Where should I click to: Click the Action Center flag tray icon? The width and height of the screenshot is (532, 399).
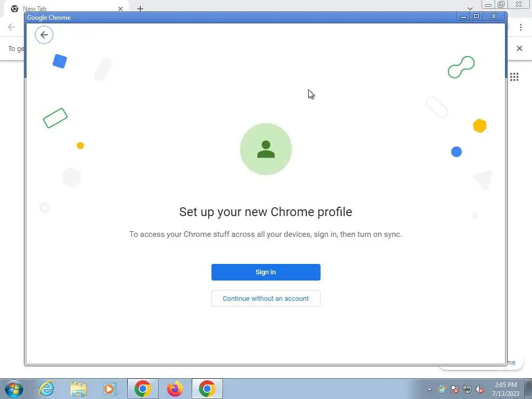coord(455,389)
